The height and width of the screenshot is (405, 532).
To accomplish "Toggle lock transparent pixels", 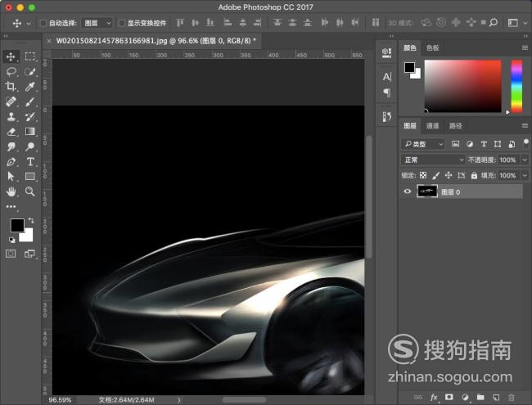I will (423, 175).
